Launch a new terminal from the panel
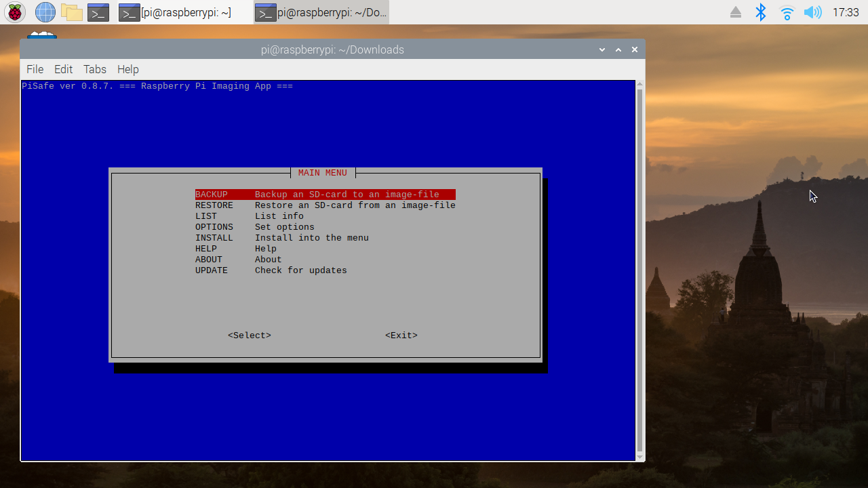This screenshot has height=488, width=868. coord(98,12)
